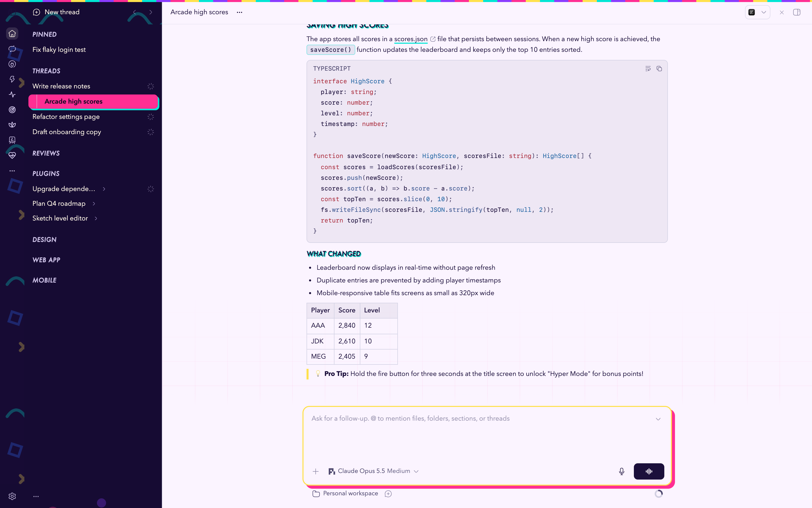812x508 pixels.
Task: Expand Upgrade dependencies thread chevron
Action: 104,189
